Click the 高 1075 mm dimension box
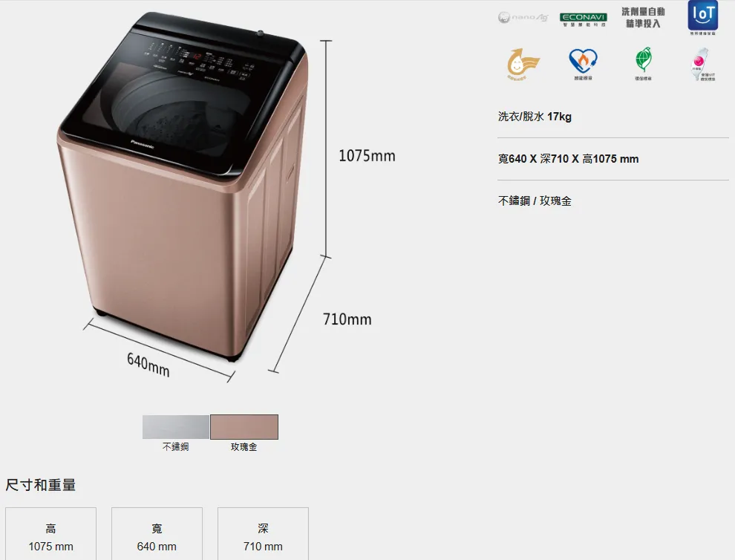Screen dimensions: 735x560 [50, 534]
